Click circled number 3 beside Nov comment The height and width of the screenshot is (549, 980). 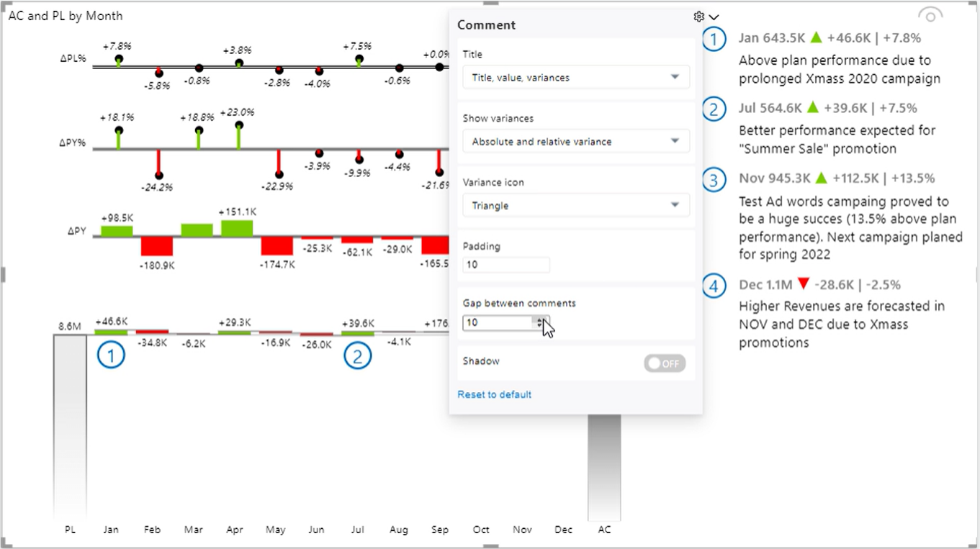pyautogui.click(x=713, y=179)
